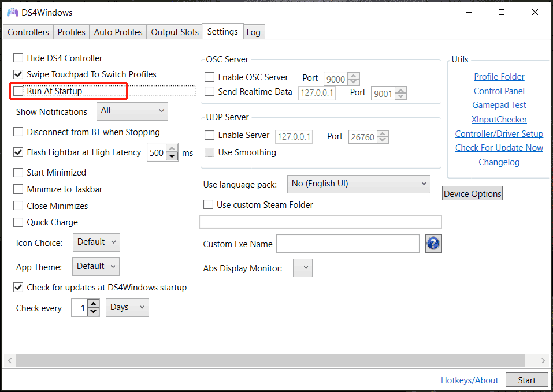Decrease Check every interval down arrow
The height and width of the screenshot is (392, 553).
pos(93,311)
